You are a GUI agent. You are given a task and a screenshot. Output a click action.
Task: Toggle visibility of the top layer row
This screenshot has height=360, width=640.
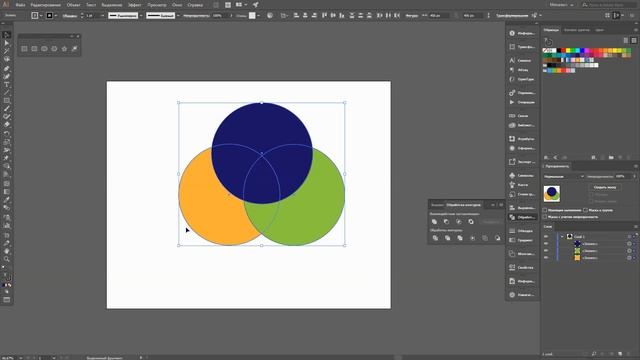546,237
